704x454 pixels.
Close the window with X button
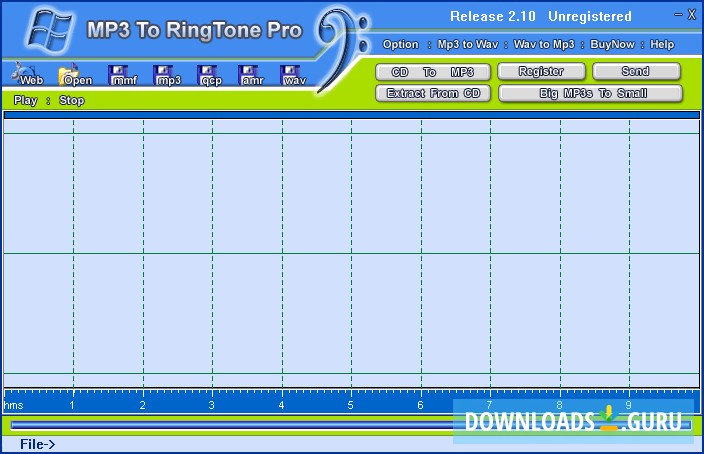[x=692, y=15]
